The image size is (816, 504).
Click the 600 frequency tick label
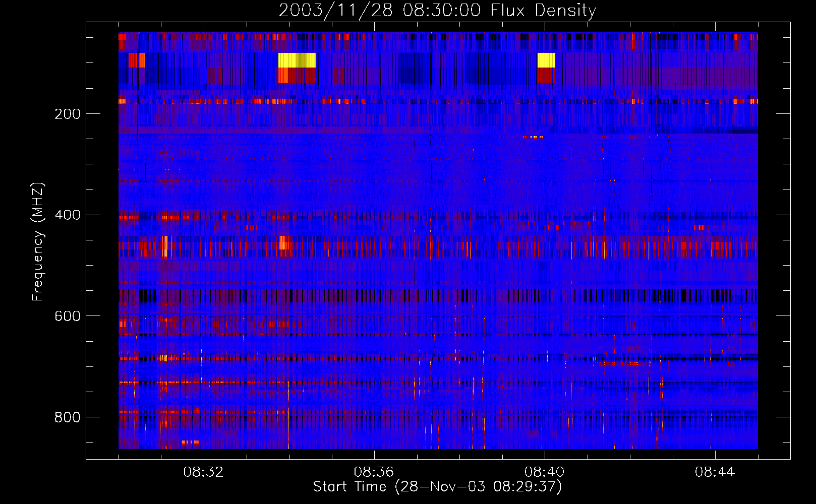tap(68, 316)
